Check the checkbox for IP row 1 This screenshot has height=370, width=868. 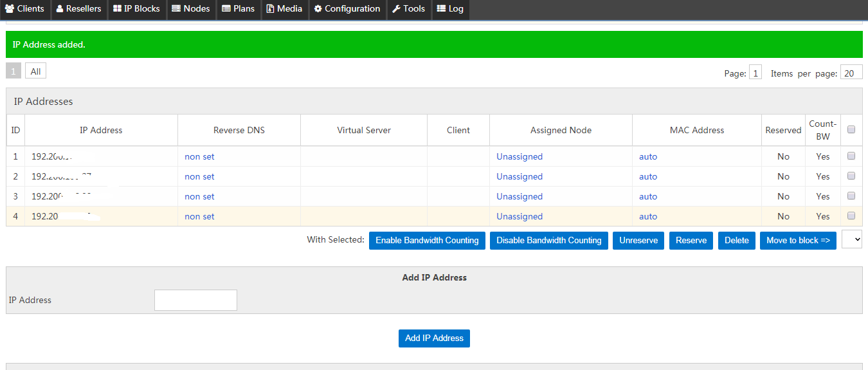pos(851,156)
